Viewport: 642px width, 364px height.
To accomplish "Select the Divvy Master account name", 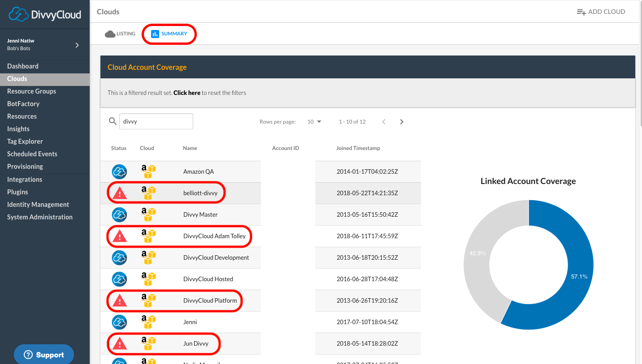I will (200, 214).
